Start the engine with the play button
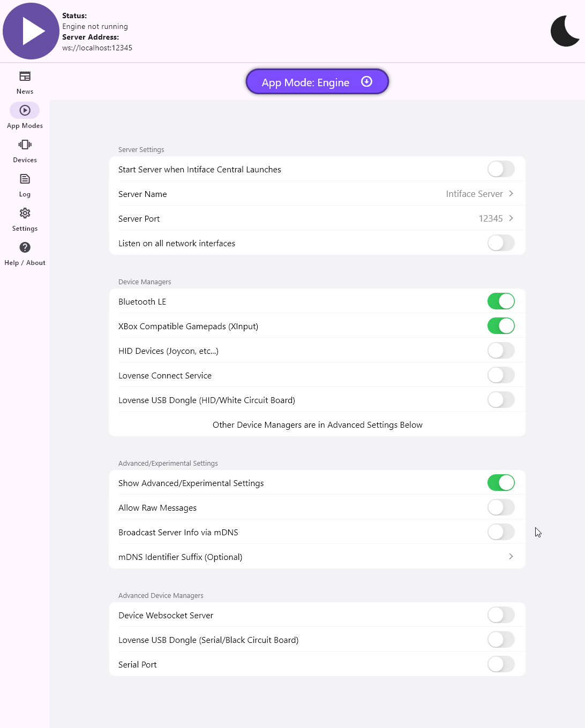585x728 pixels. coord(31,31)
